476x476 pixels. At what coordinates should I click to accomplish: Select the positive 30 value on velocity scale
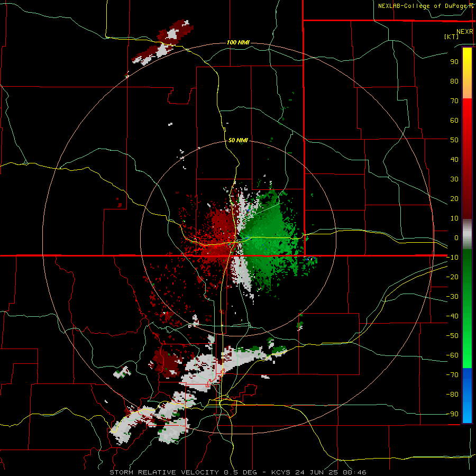454,179
